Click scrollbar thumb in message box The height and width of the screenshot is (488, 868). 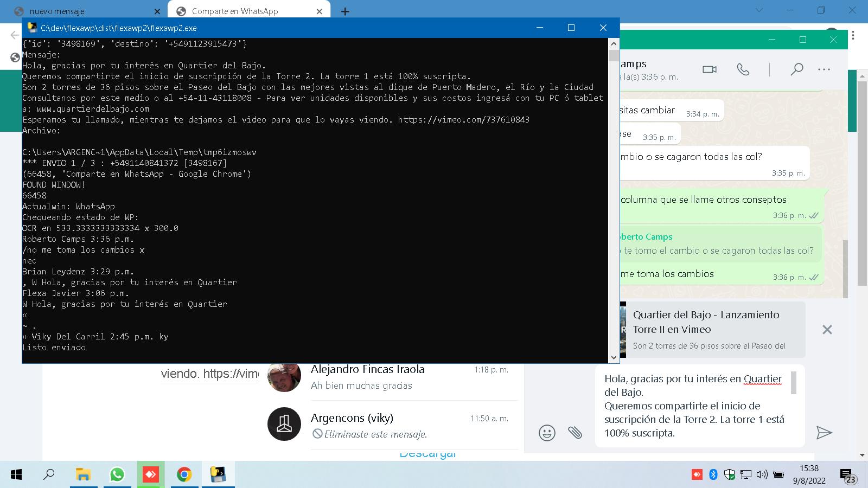[x=794, y=383]
